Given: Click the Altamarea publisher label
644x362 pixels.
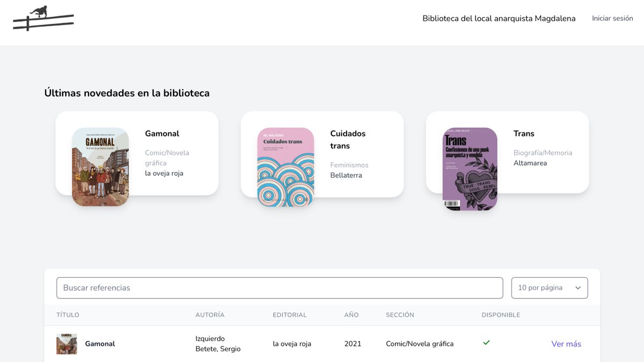Looking at the screenshot, I should tap(530, 163).
